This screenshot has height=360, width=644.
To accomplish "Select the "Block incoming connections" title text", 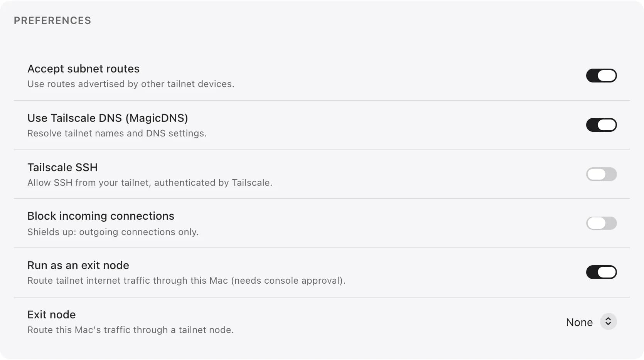I will [101, 216].
